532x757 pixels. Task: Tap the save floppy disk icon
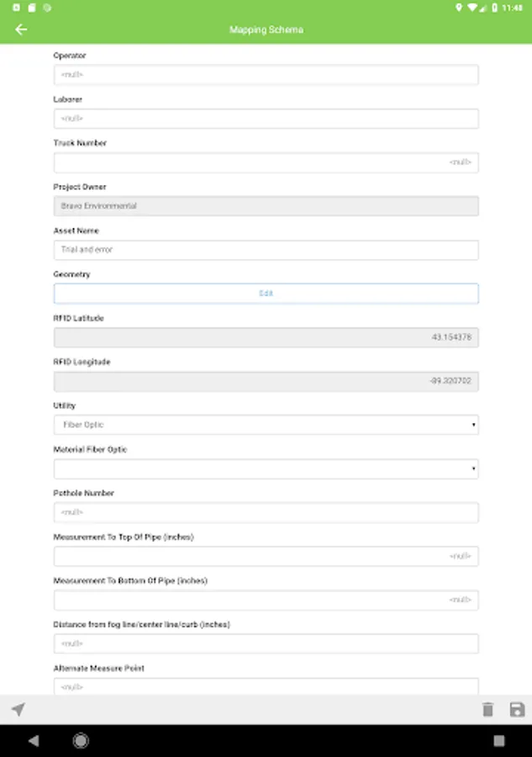[517, 710]
